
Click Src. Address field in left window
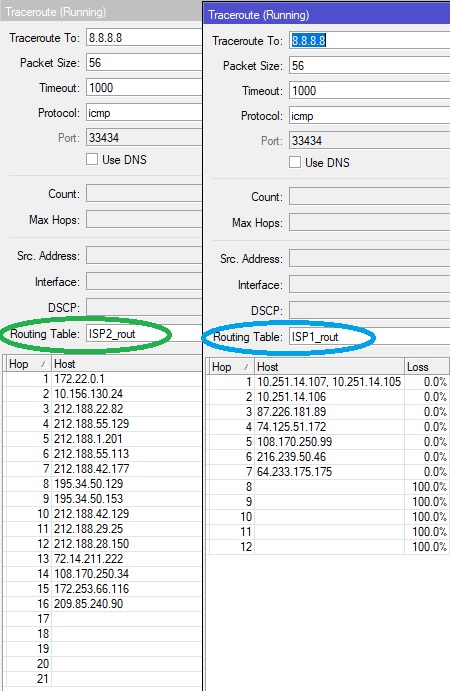click(144, 256)
